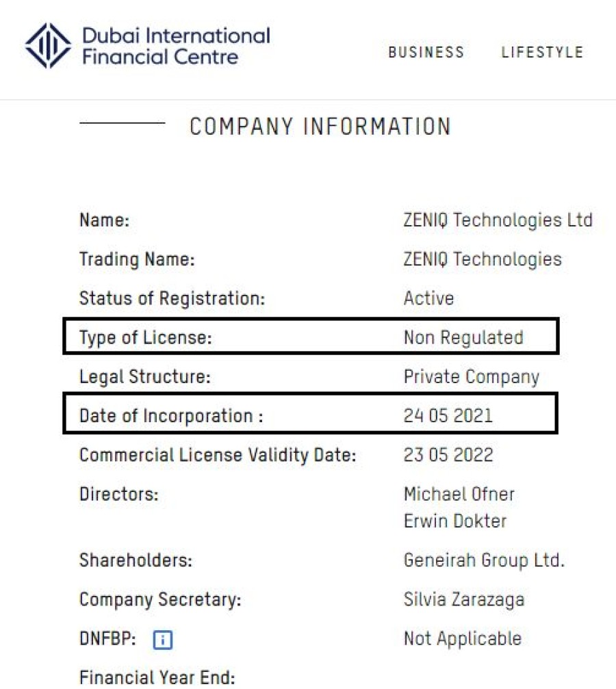Click the ZENIQ Technologies trading name value
Viewport: 616px width, 689px height.
(483, 259)
